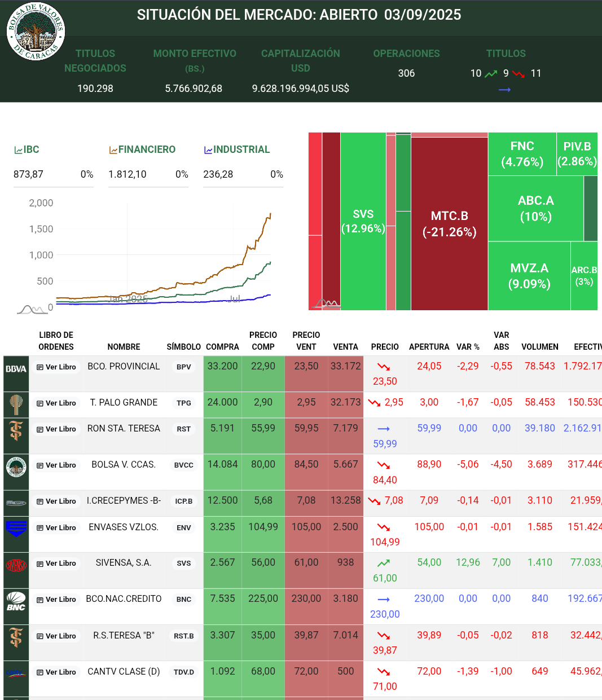Open Ver Libro for BCO. PROVINCIAL

56,367
